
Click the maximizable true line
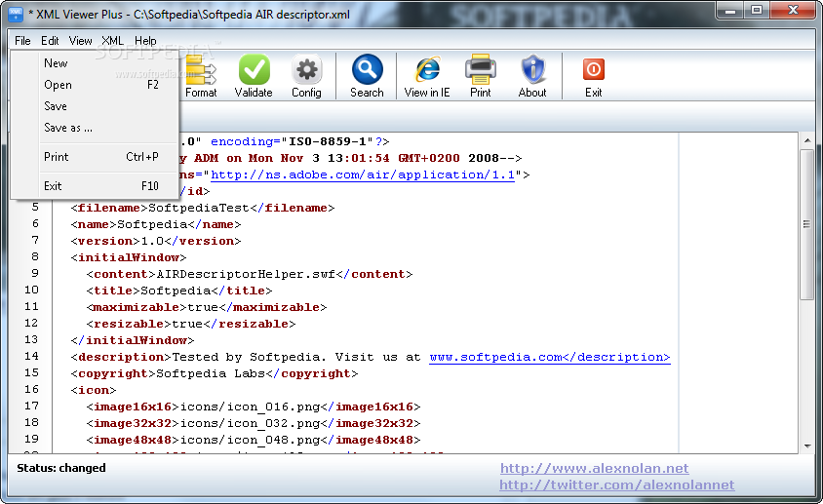[207, 308]
